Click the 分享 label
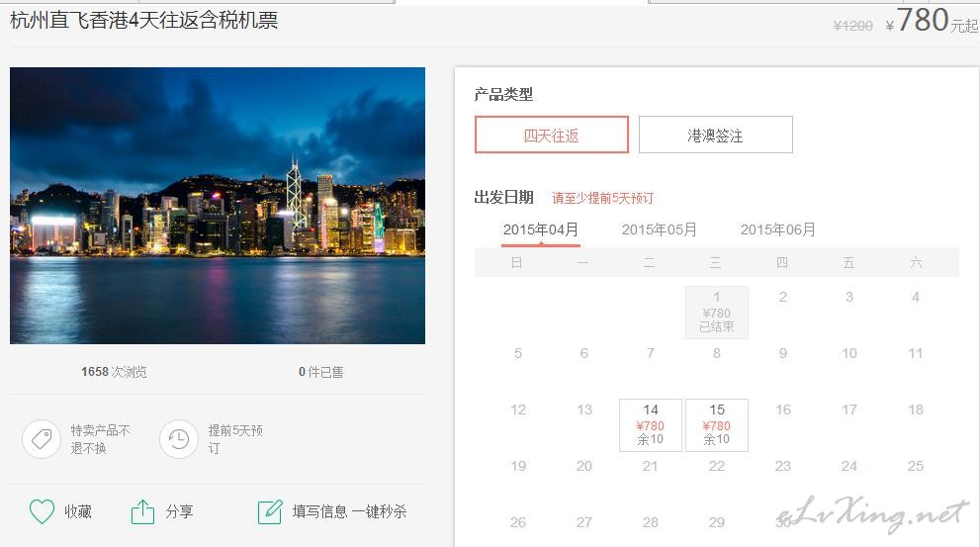980x547 pixels. click(x=179, y=511)
